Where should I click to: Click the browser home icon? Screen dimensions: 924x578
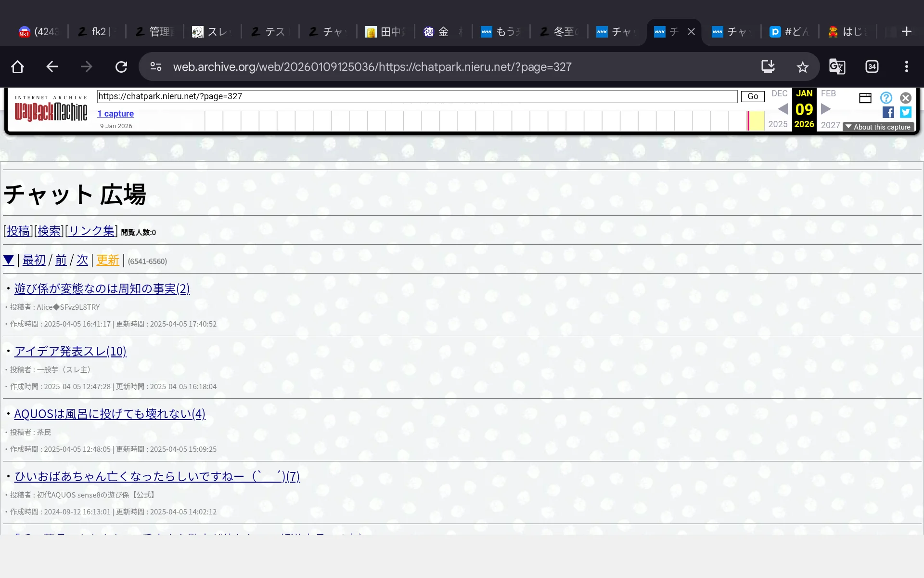(x=18, y=66)
